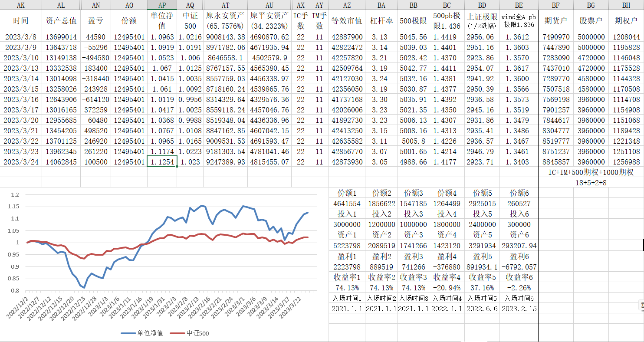The image size is (644, 342).
Task: Click the 投入5 value 2400000 cell
Action: click(482, 224)
